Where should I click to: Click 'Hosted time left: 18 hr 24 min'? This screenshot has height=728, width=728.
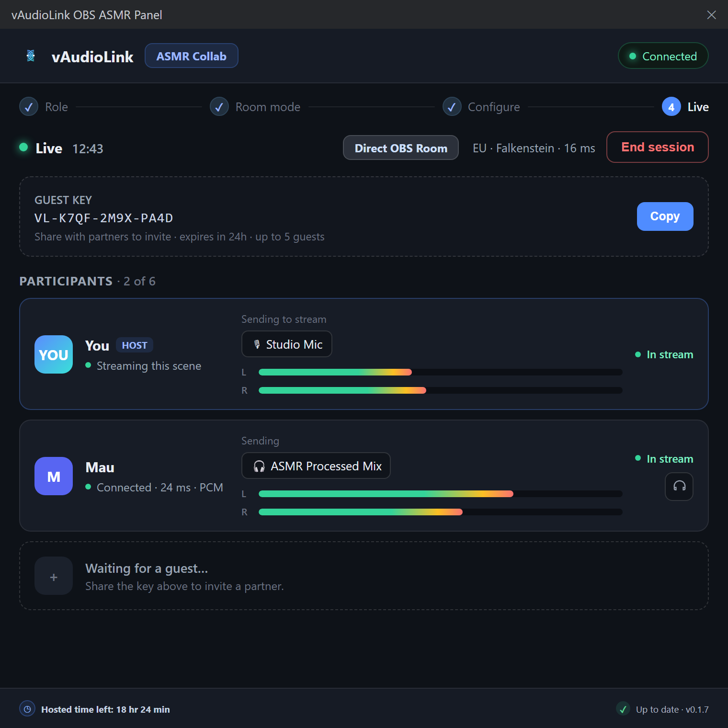click(x=105, y=709)
